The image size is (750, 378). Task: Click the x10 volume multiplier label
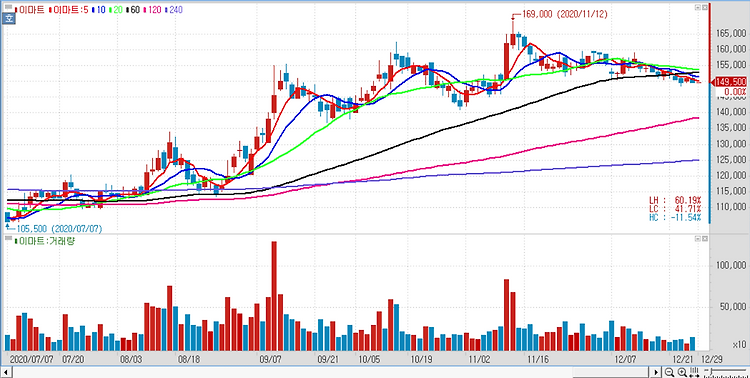(x=739, y=345)
